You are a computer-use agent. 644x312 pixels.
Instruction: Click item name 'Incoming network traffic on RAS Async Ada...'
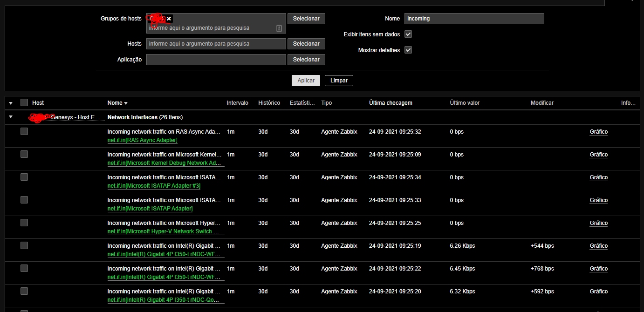164,132
